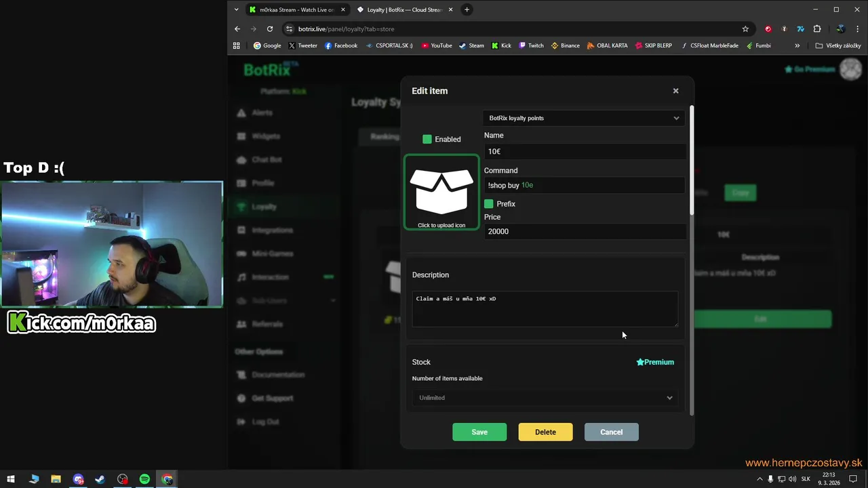Click the Name field containing 10€
Image resolution: width=868 pixels, height=488 pixels.
pyautogui.click(x=585, y=152)
